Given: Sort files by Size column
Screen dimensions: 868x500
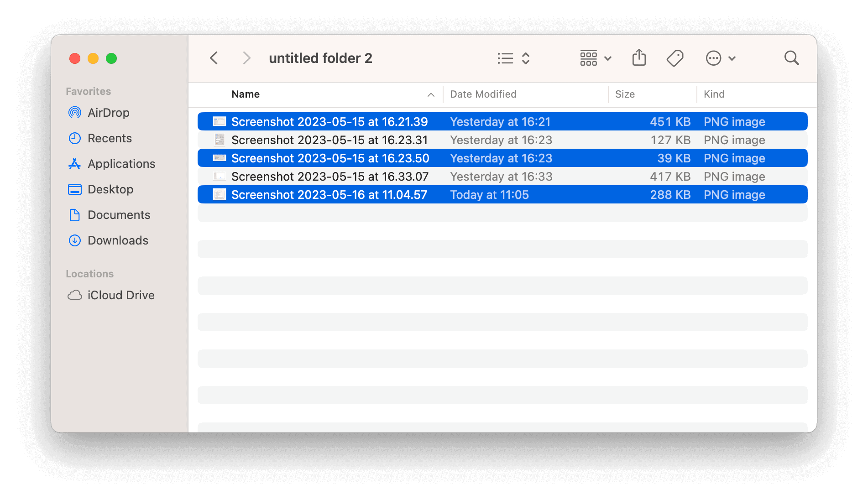Looking at the screenshot, I should click(625, 94).
